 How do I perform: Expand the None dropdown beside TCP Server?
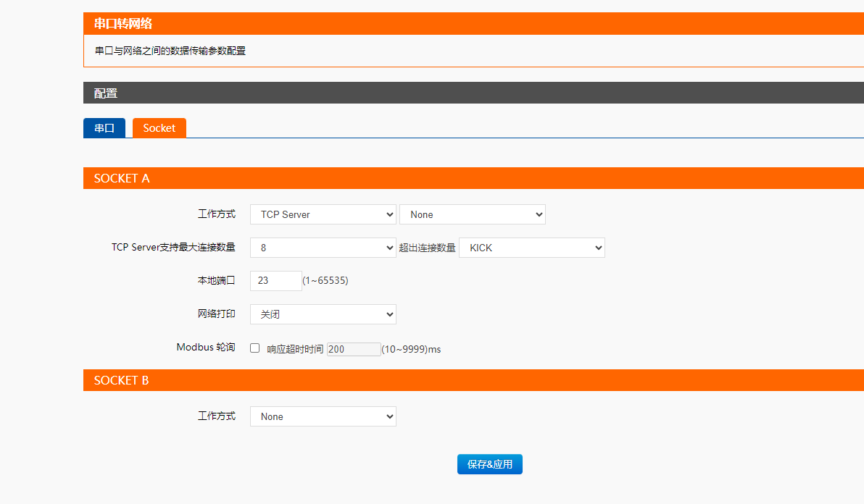pos(472,214)
